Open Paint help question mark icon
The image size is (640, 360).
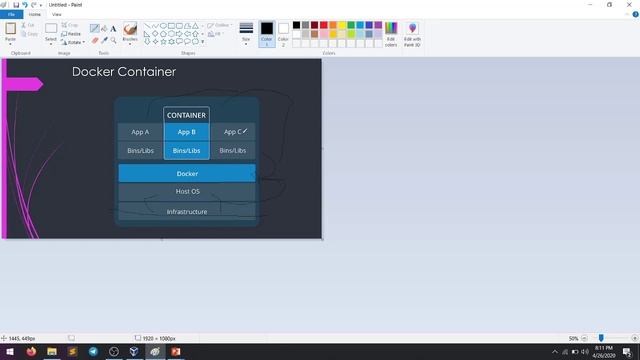(636, 14)
